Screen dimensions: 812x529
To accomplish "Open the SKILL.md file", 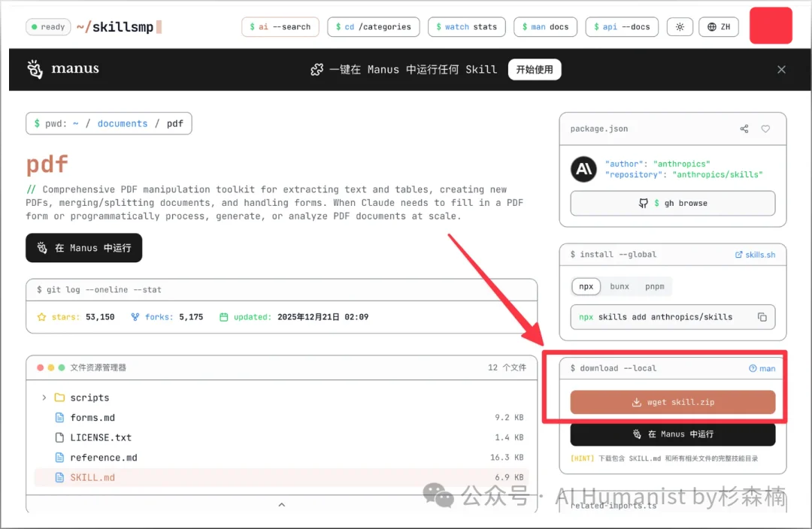I will 92,477.
